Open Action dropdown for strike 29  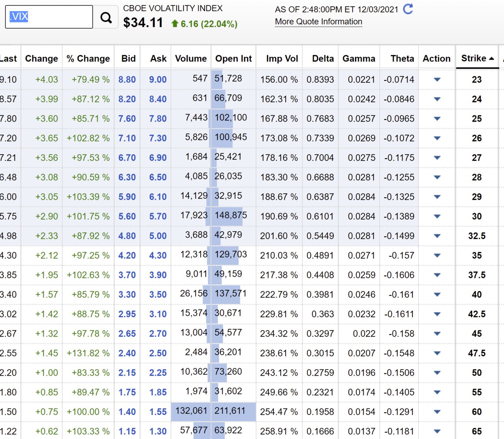(x=437, y=197)
